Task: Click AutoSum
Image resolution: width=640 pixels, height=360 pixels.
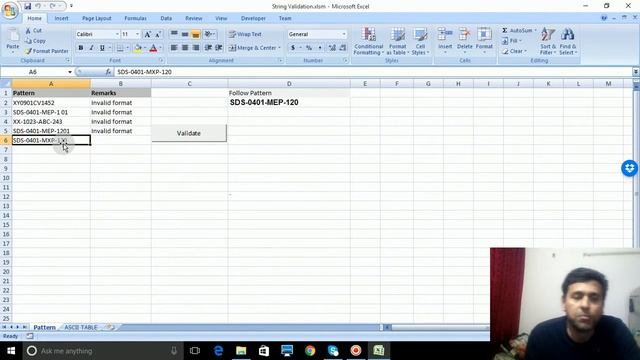Action: point(518,31)
